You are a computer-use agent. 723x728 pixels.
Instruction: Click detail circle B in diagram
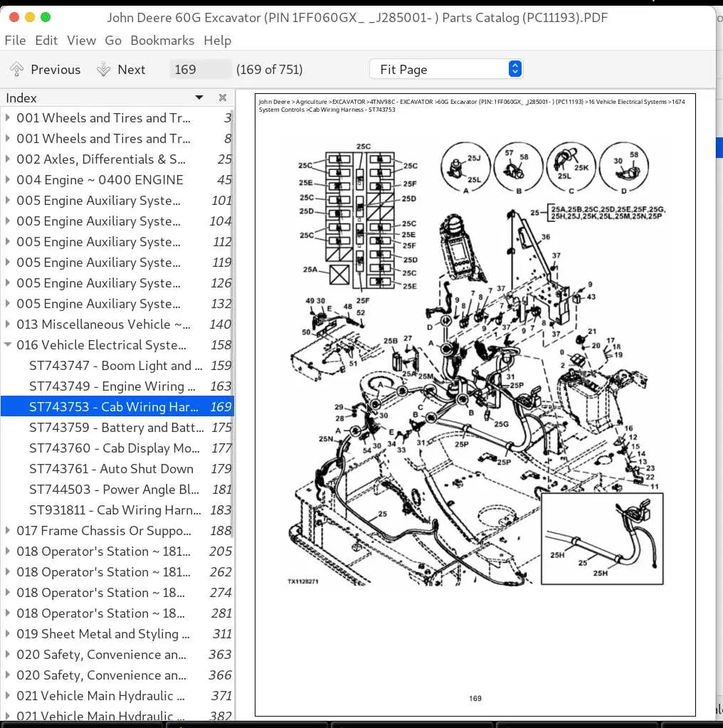pos(518,167)
